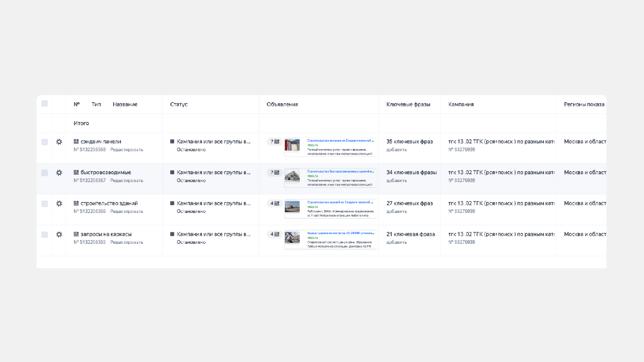Screen dimensions: 644x362
Task: Open gear settings for строительство зданий group
Action: coord(59,204)
